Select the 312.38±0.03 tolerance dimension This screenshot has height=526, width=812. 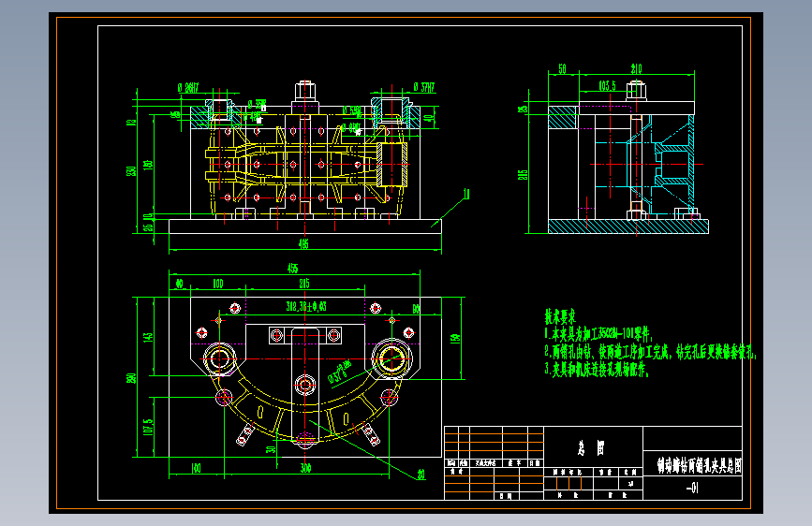click(306, 306)
